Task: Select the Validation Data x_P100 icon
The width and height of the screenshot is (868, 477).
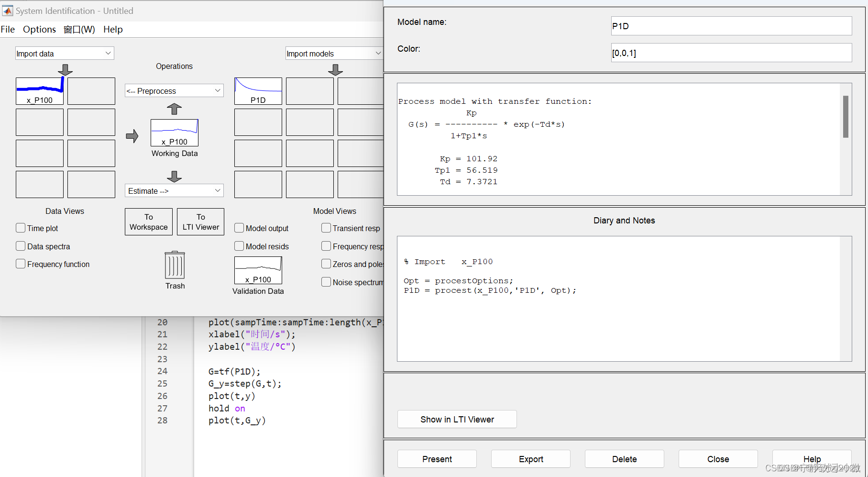Action: point(258,270)
